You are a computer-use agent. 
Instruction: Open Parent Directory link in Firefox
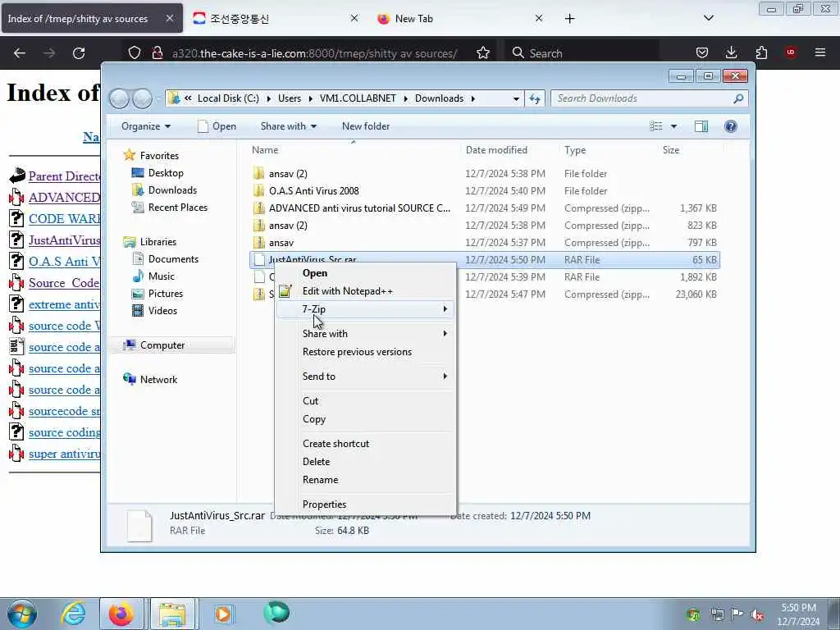(64, 176)
